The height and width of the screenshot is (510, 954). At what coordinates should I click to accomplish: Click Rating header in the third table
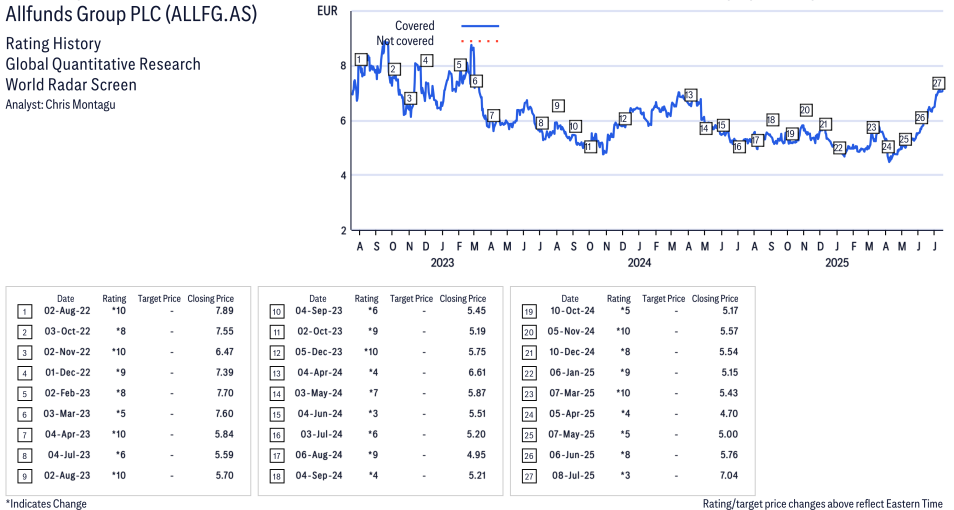[x=619, y=299]
